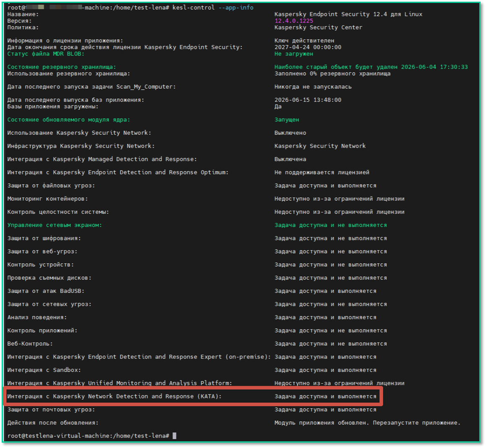Click 'Контроль приложений:' label
Image resolution: width=486 pixels, height=448 pixels.
[x=42, y=330]
